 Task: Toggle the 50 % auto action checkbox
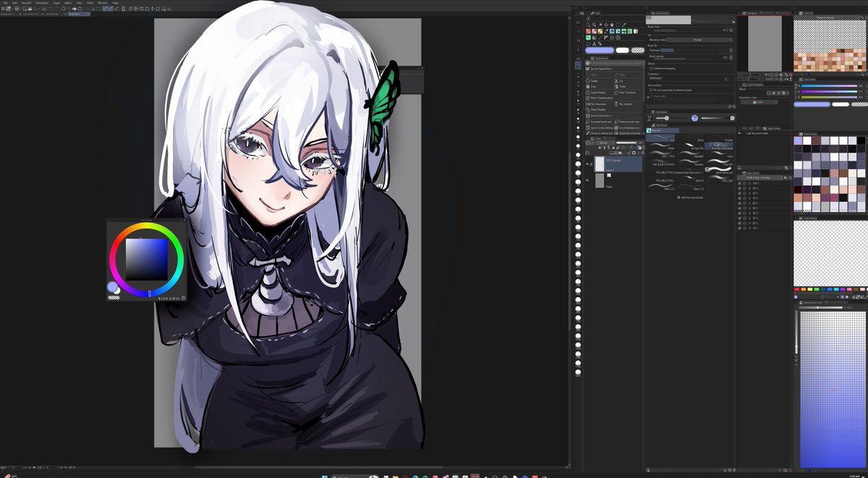pyautogui.click(x=739, y=208)
